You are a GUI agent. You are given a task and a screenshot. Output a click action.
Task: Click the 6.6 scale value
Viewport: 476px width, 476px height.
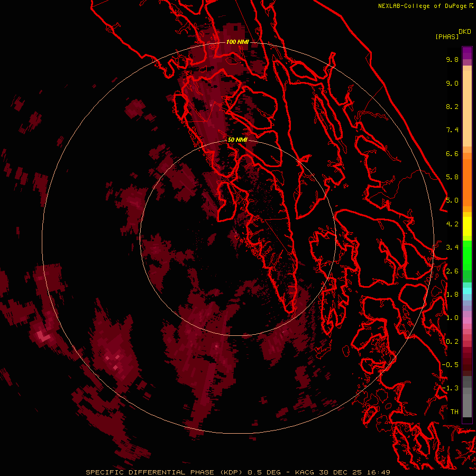pyautogui.click(x=452, y=153)
